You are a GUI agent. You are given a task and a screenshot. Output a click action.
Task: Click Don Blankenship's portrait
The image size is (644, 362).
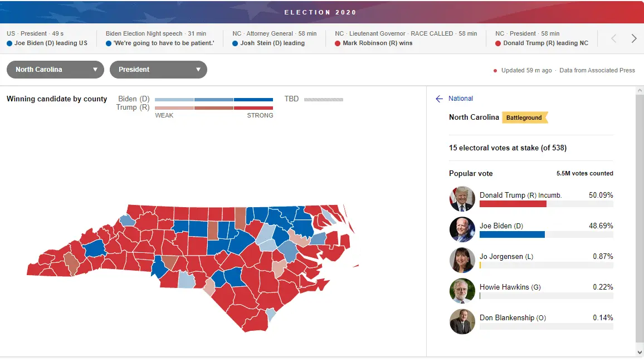tap(462, 321)
